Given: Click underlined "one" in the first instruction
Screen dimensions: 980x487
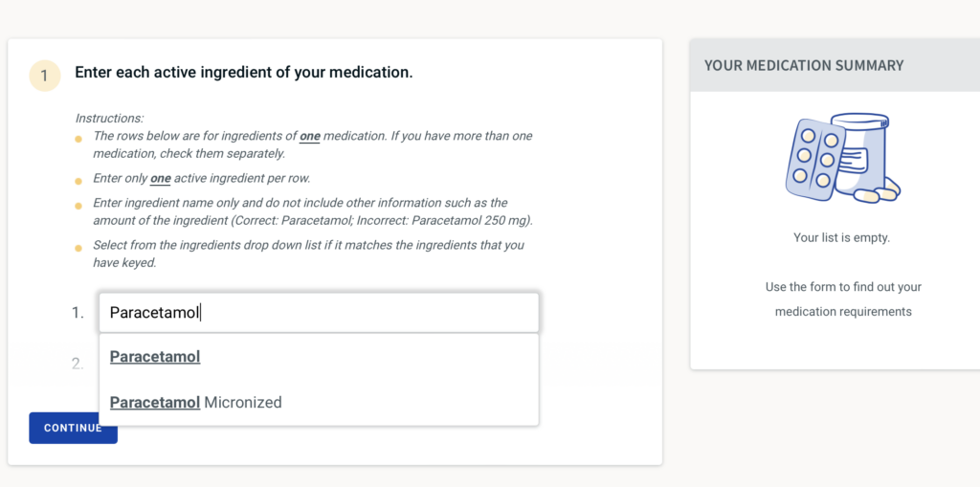Looking at the screenshot, I should click(x=310, y=136).
